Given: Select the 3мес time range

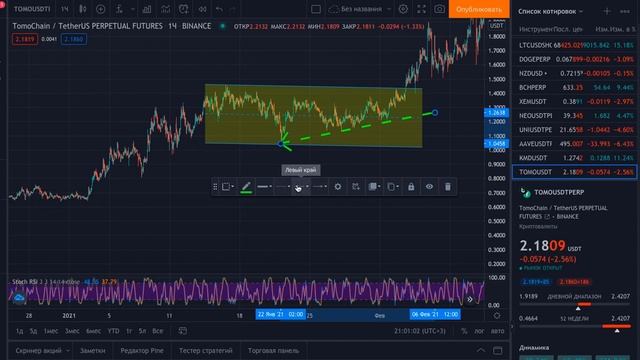Looking at the screenshot, I should point(72,331).
